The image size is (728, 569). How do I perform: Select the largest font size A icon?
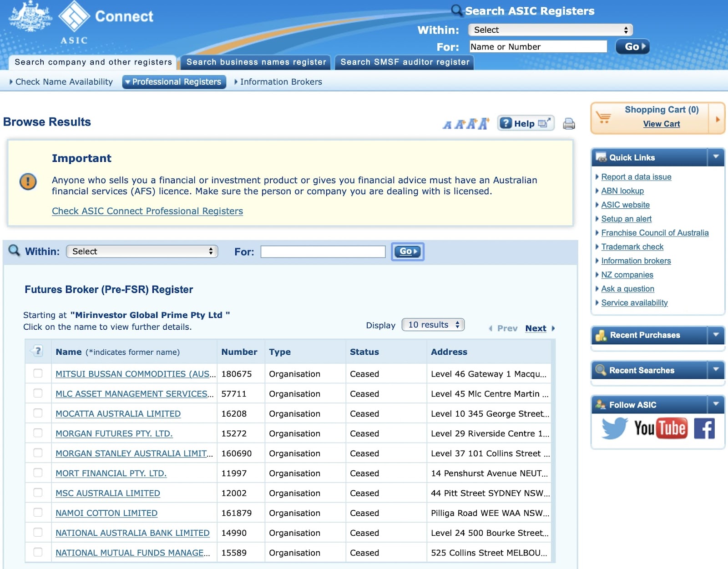click(484, 123)
